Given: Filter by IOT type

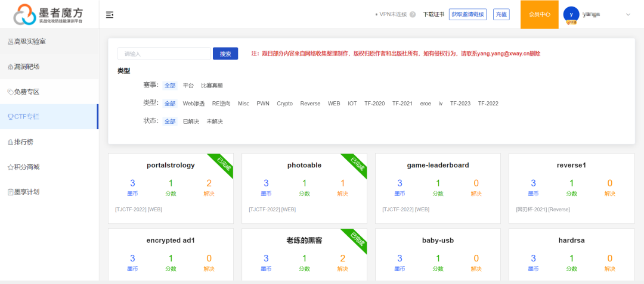Looking at the screenshot, I should tap(352, 104).
